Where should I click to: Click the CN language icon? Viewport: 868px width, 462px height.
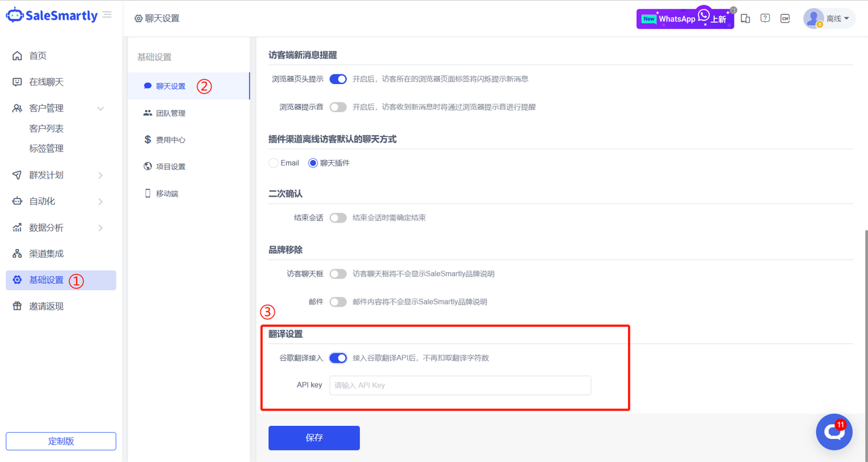tap(785, 18)
